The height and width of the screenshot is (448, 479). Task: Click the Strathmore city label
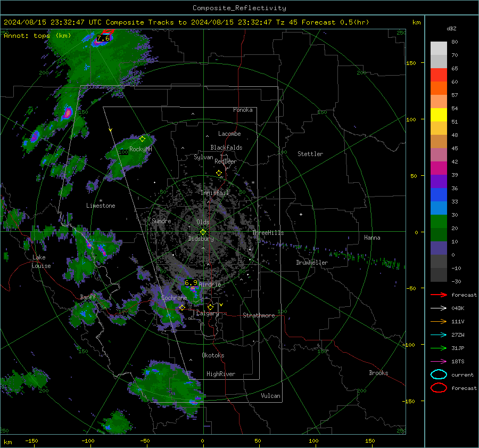point(259,315)
